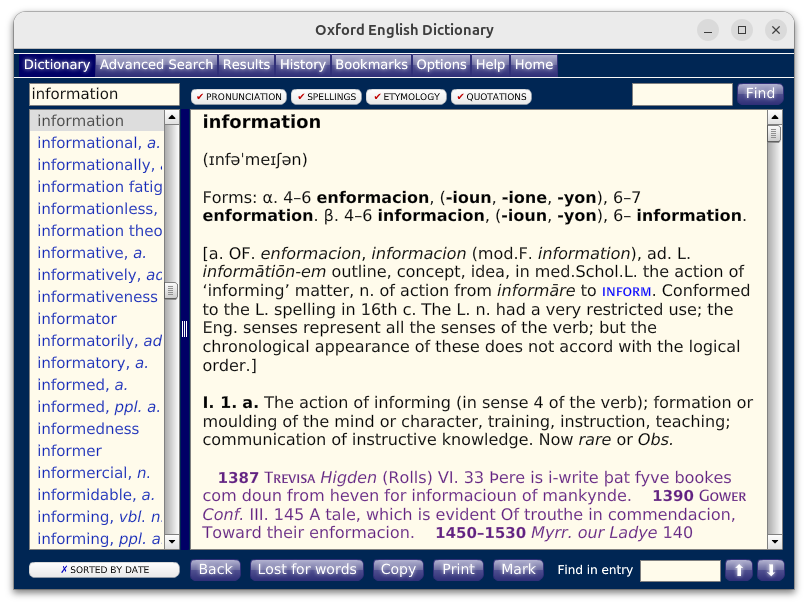
Task: Select 'informatively' in the word list
Action: 97,275
